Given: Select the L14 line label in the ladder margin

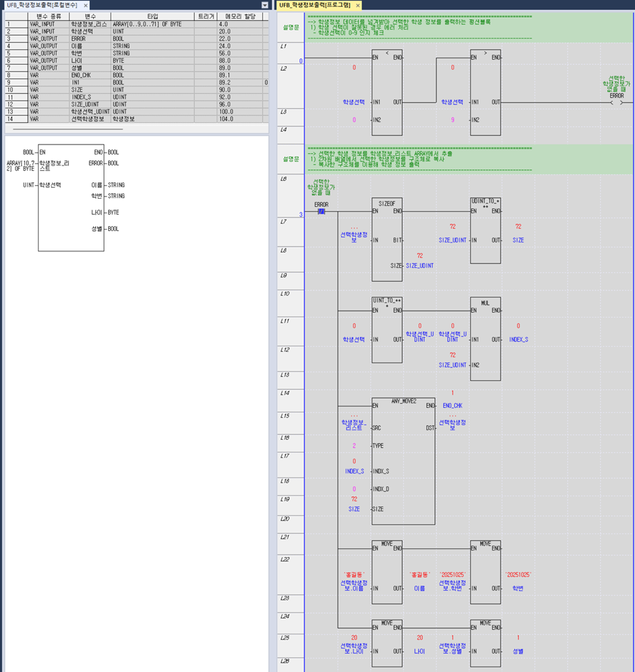Looking at the screenshot, I should pyautogui.click(x=284, y=392).
